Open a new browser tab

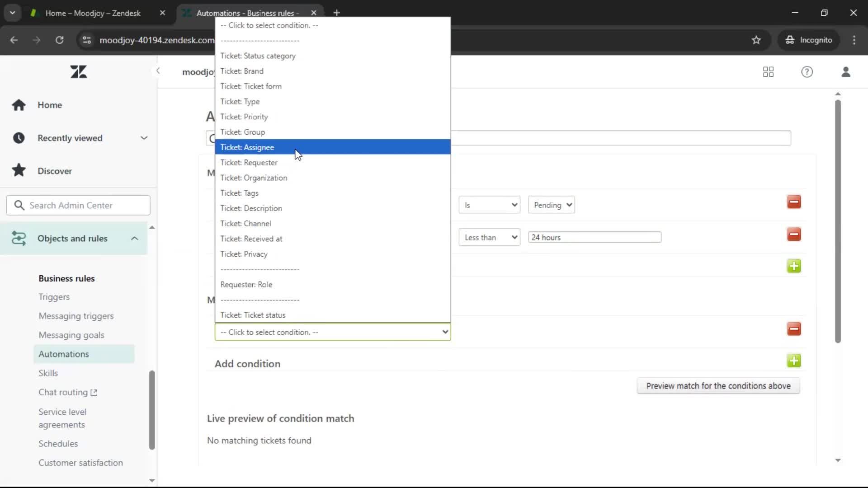pyautogui.click(x=336, y=13)
